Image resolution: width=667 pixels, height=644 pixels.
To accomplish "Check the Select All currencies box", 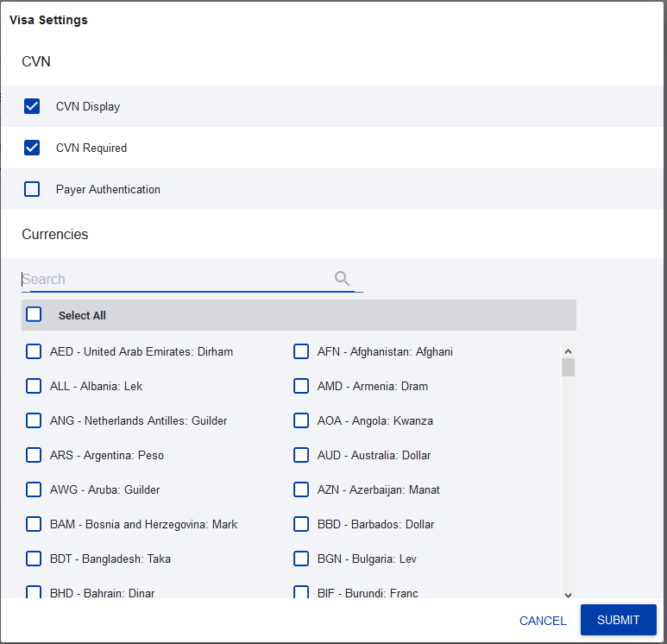I will pos(34,315).
